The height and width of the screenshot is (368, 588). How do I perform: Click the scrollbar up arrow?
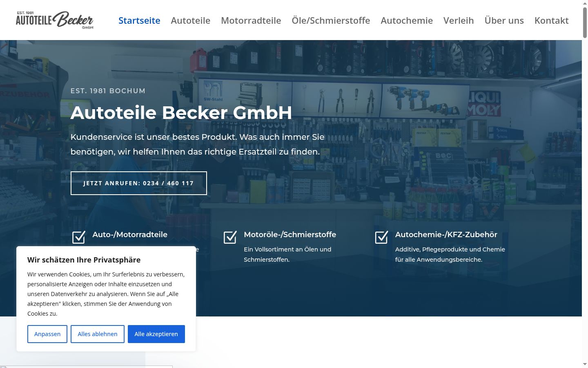point(585,3)
